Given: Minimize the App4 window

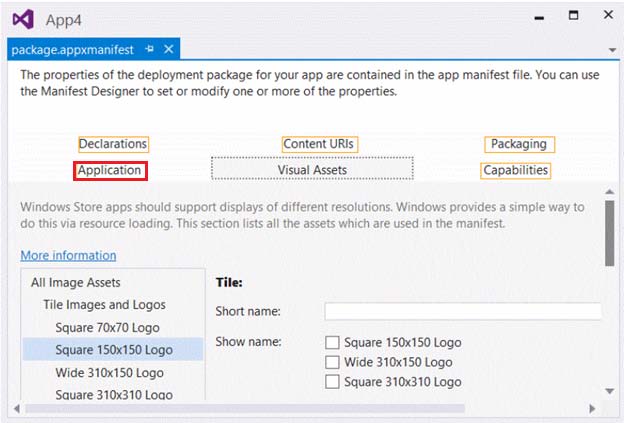Looking at the screenshot, I should [x=539, y=18].
